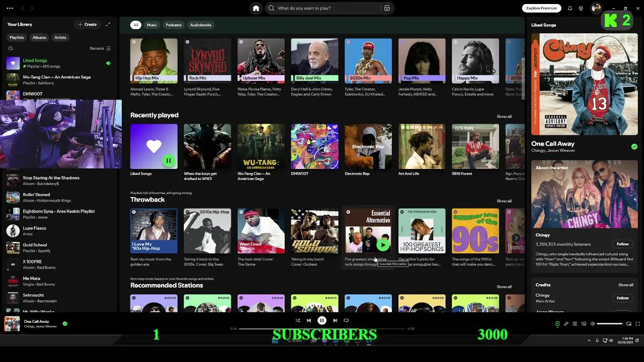This screenshot has height=362, width=644.
Task: Expand Your Library with the arrows icon
Action: point(108,24)
